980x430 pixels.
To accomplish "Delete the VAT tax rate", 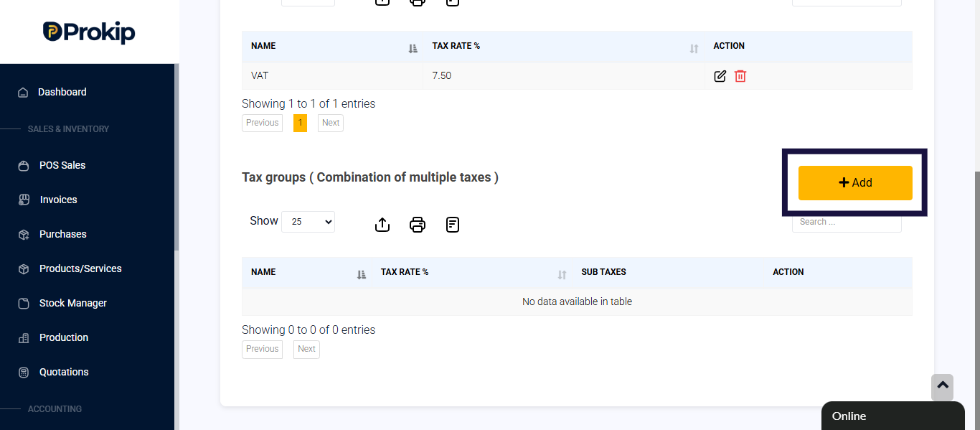I will pos(740,75).
